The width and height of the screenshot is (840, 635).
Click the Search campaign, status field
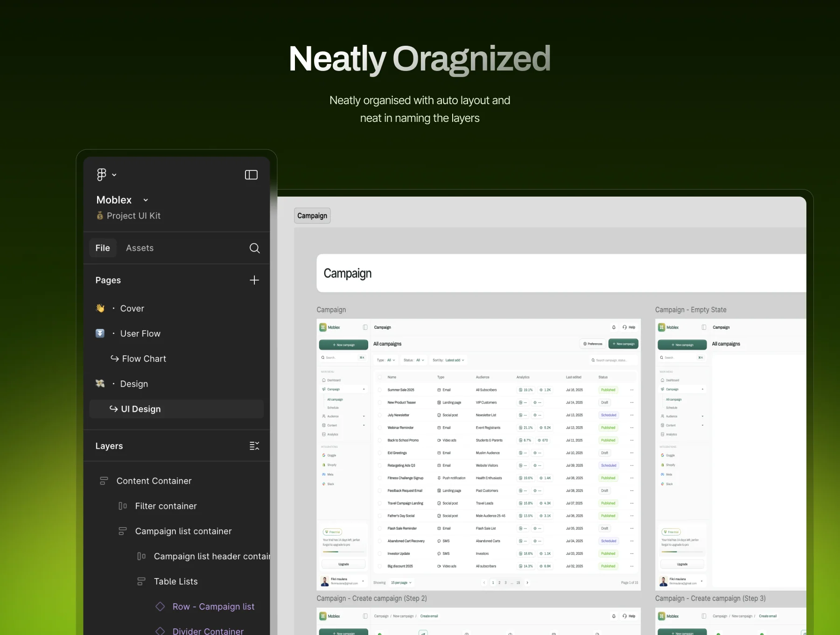(612, 360)
